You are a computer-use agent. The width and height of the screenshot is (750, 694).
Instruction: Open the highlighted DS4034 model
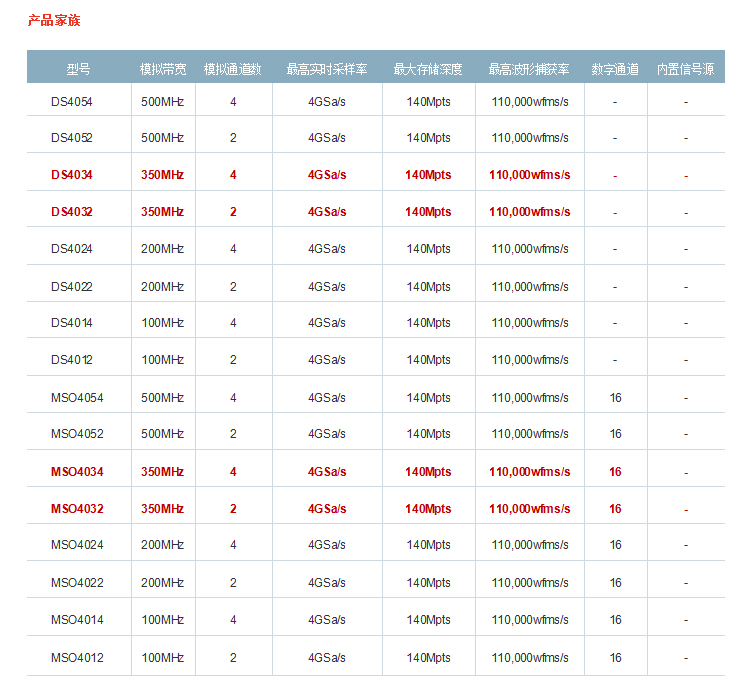[x=71, y=175]
